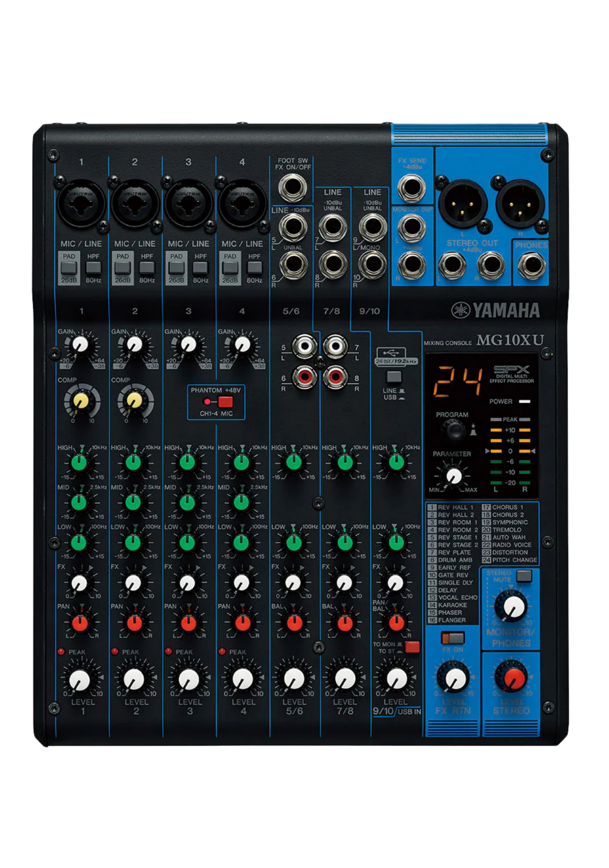This screenshot has height=868, width=609.
Task: Select the LINE 8 R input jack
Action: [x=333, y=265]
